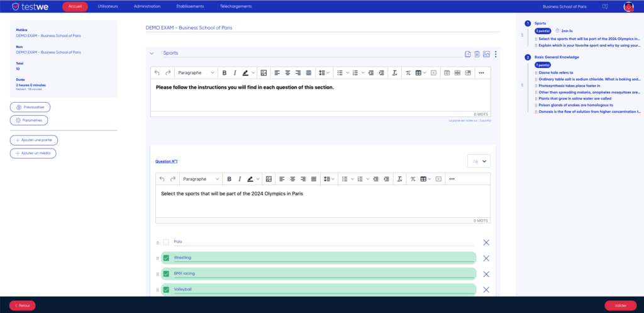
Task: Click the math formula (pi) icon in the Question editor
Action: (412, 179)
